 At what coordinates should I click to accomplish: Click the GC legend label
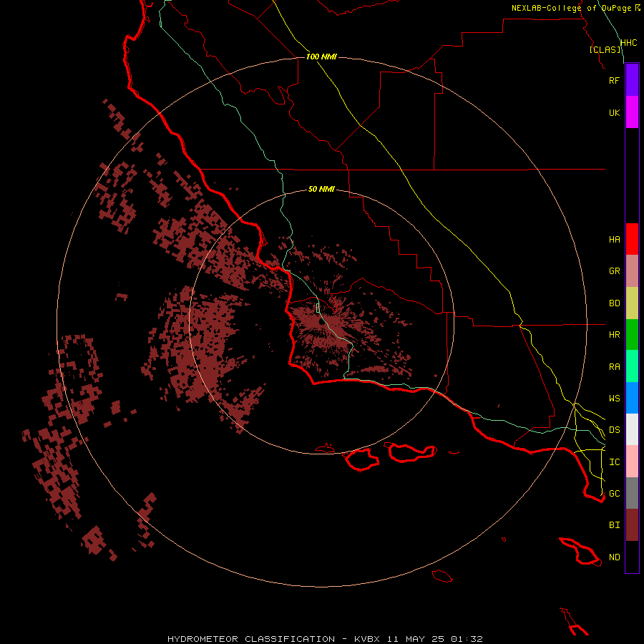click(x=614, y=494)
